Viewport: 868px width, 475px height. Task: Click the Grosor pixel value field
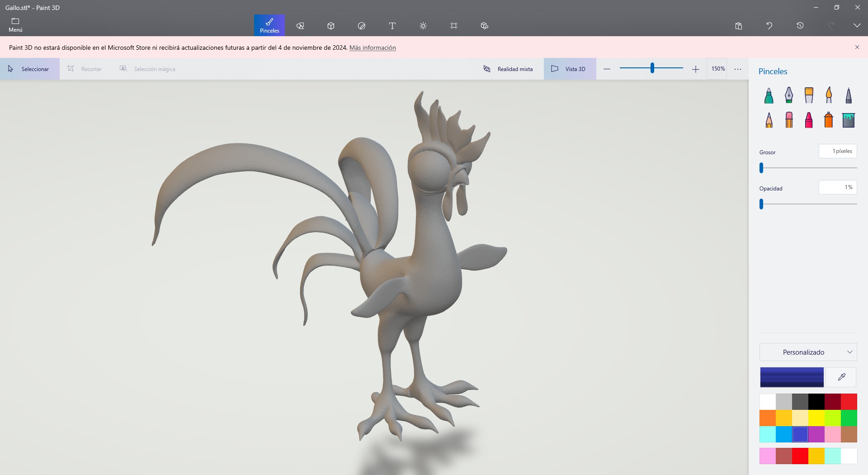pos(838,151)
